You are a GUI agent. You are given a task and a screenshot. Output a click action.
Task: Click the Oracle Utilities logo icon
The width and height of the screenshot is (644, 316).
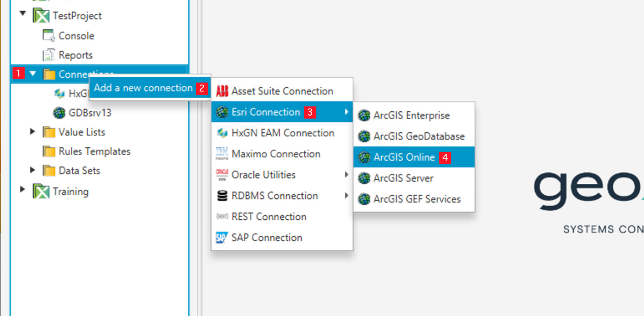[x=222, y=175]
